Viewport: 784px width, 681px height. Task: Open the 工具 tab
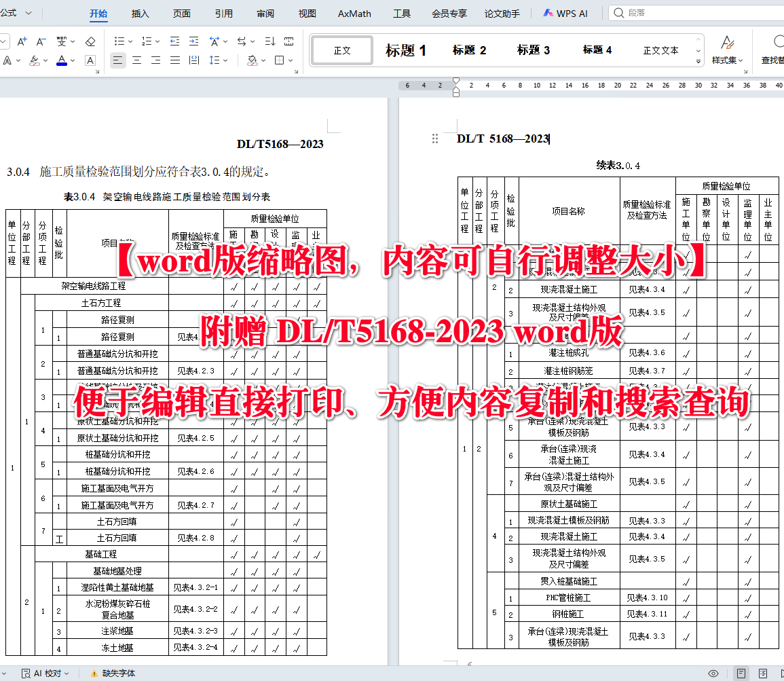click(401, 14)
